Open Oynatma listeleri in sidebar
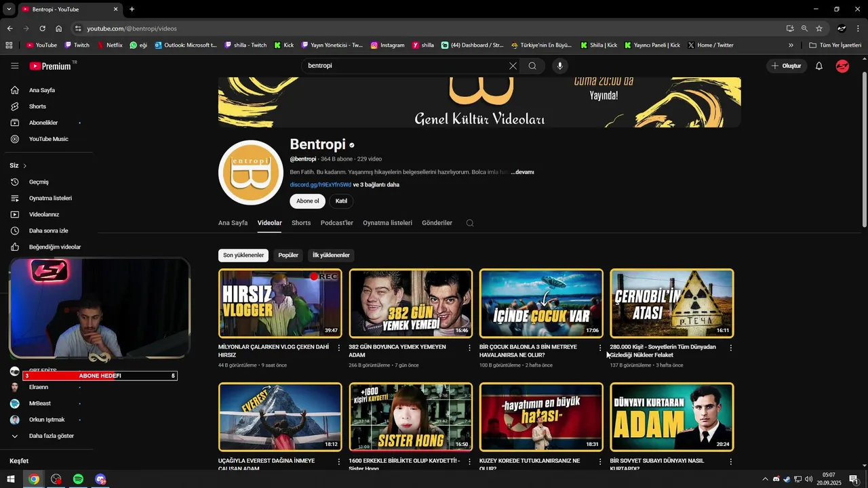Screen dimensions: 868x488 pos(50,198)
